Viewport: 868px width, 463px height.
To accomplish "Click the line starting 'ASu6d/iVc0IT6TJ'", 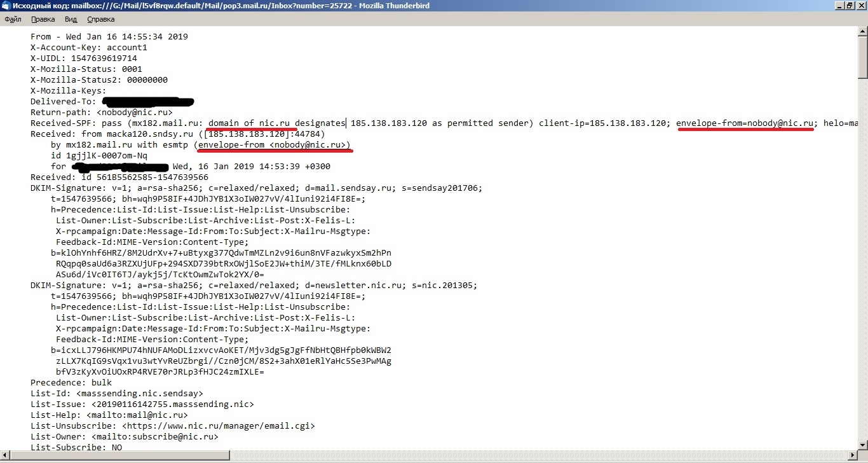I will tap(160, 274).
